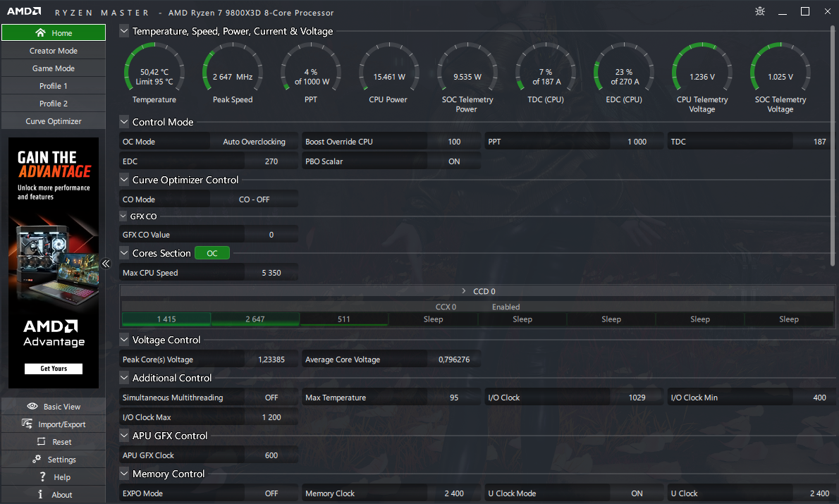Image resolution: width=839 pixels, height=504 pixels.
Task: Click the GFX CO Value field 0
Action: [271, 234]
